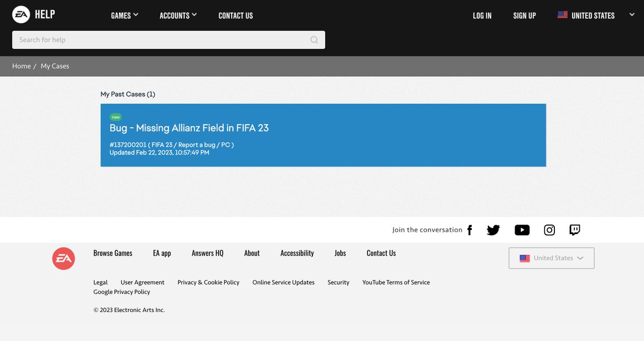Click case number #137200201 text
This screenshot has width=644, height=341.
128,145
